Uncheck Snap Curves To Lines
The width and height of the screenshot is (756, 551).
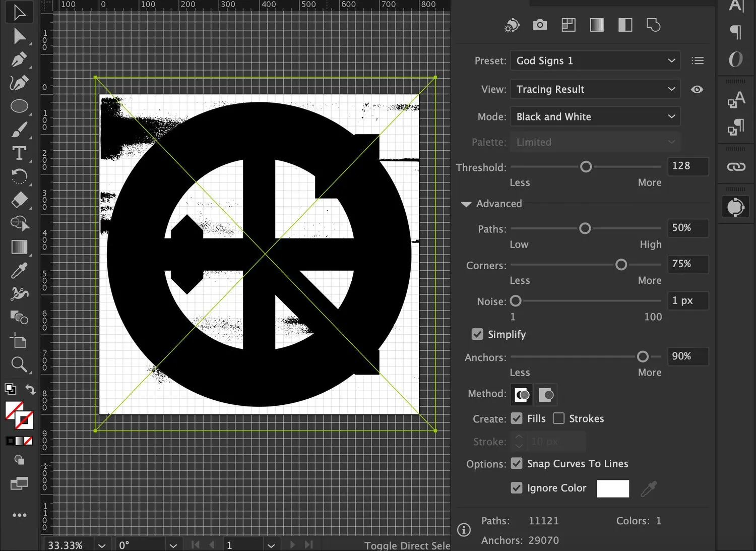517,463
